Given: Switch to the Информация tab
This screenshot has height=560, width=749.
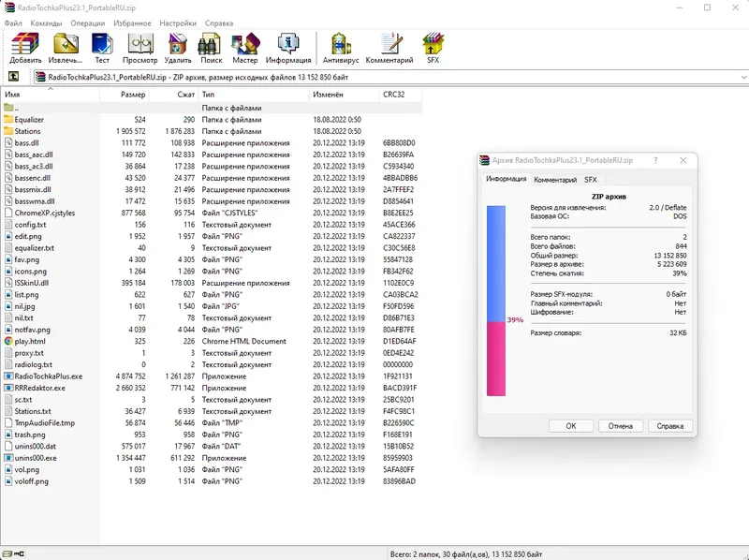Looking at the screenshot, I should click(506, 179).
